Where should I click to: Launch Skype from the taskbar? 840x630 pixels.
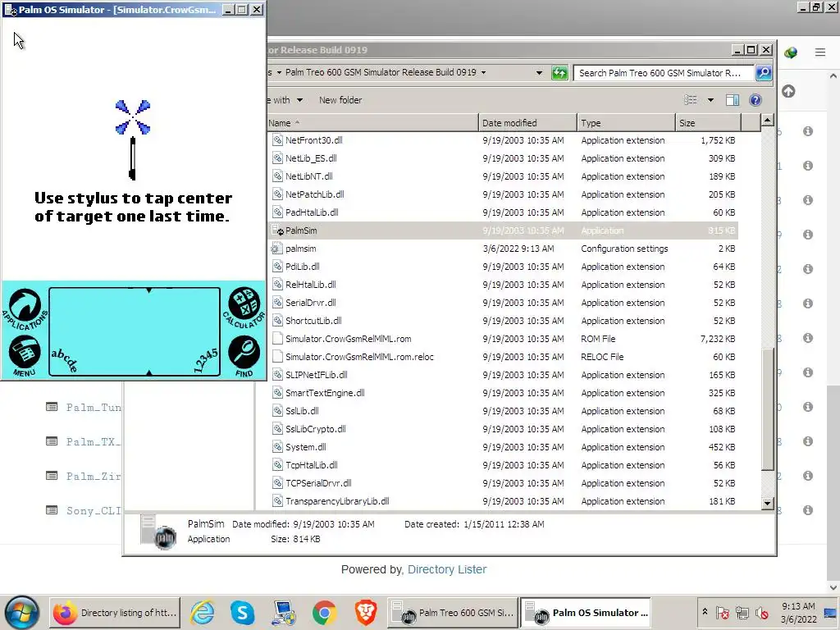click(x=242, y=612)
